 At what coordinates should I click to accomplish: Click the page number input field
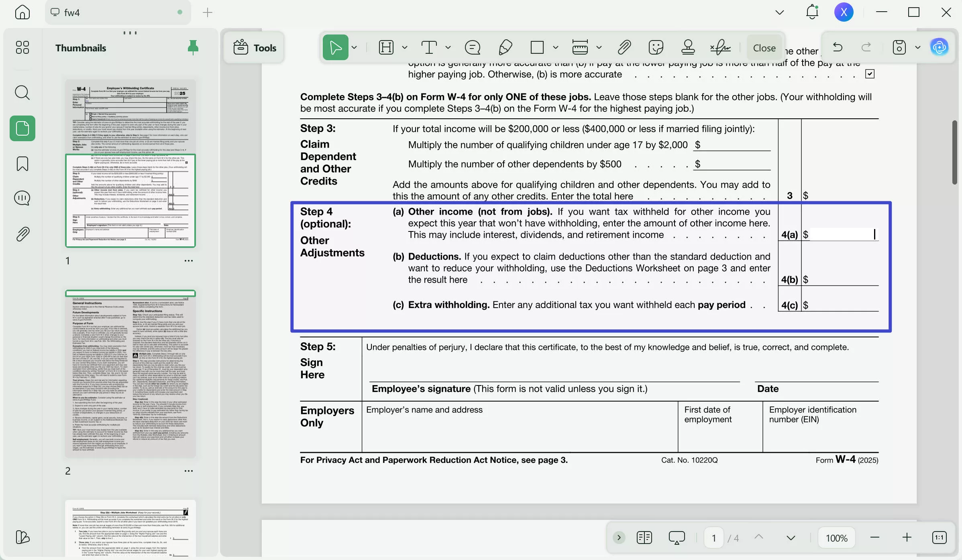[x=713, y=538]
